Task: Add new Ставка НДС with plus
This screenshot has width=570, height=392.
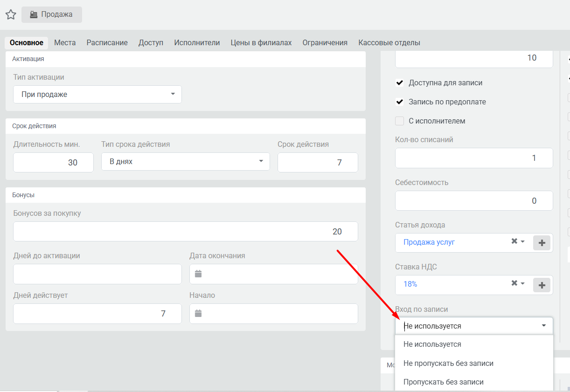Action: (x=542, y=285)
